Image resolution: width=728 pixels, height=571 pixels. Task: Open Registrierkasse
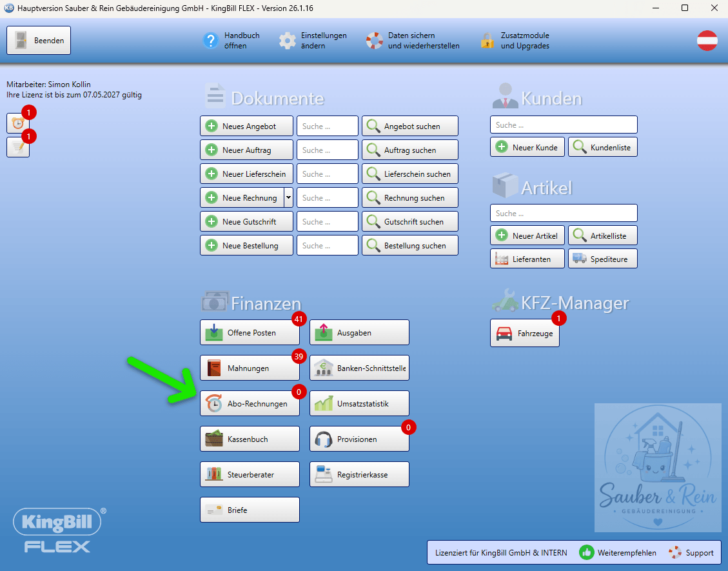pos(359,474)
